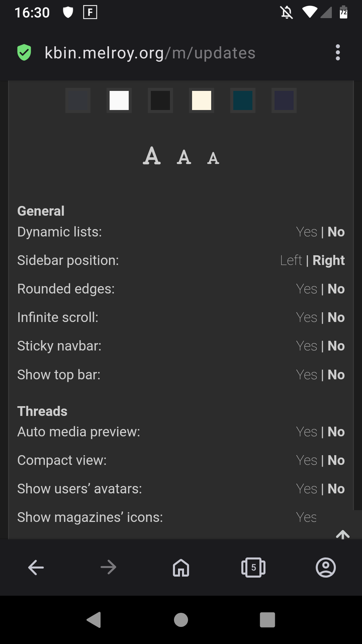
Task: Tap the browser forward arrow
Action: click(x=108, y=568)
